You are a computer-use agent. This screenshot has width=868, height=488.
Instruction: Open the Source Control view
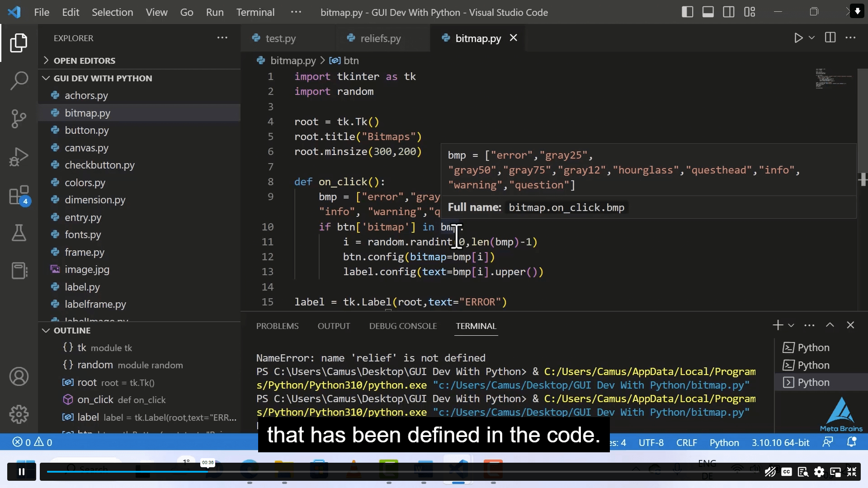[x=19, y=118]
